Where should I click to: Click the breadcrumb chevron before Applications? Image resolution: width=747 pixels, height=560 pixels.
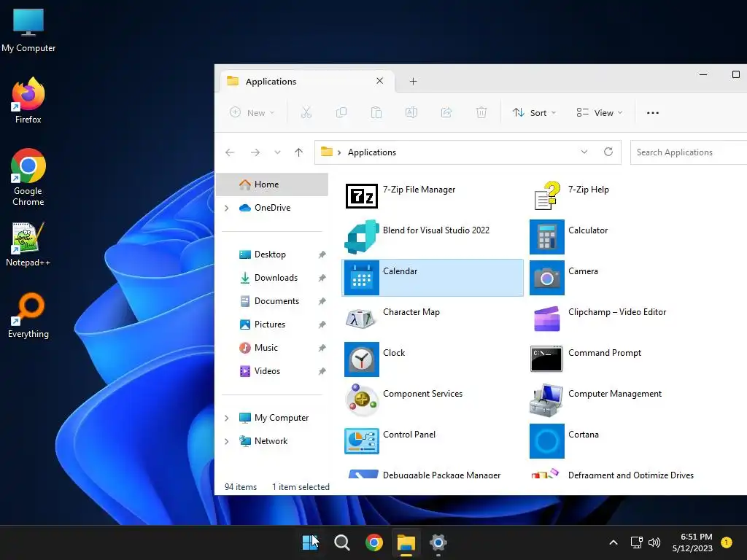tap(339, 152)
